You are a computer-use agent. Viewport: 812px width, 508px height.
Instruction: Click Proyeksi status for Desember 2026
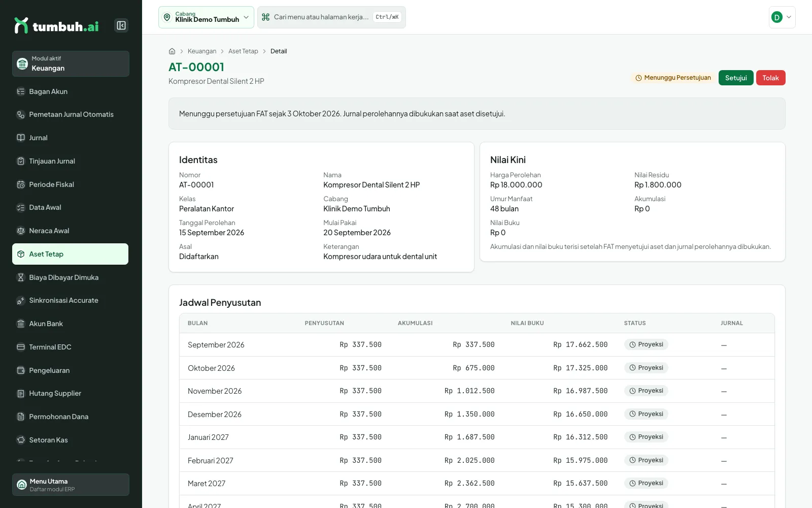coord(646,414)
